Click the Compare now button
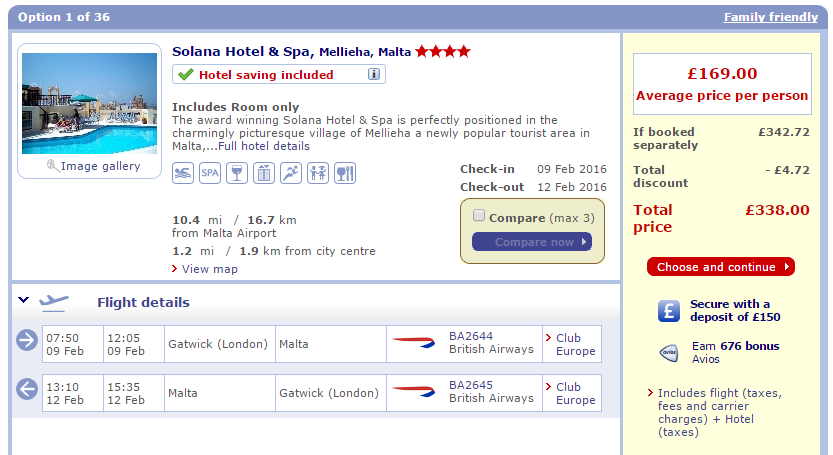Viewport: 833px width, 455px height. (532, 242)
